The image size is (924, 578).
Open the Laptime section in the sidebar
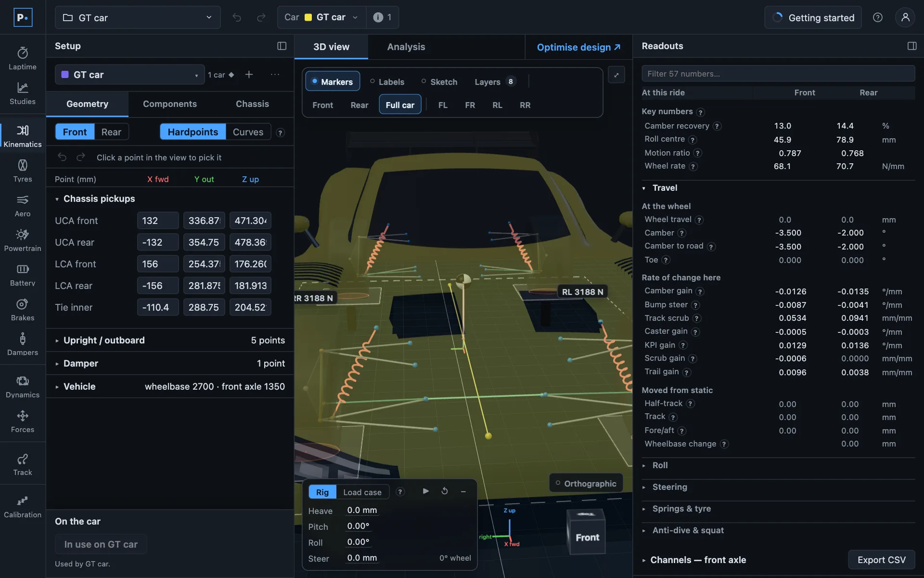[23, 59]
